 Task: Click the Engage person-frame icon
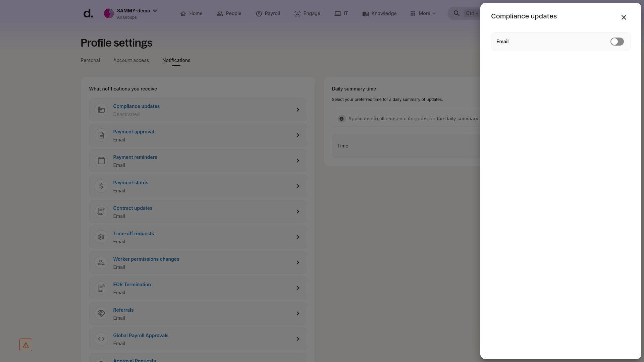[x=297, y=14]
